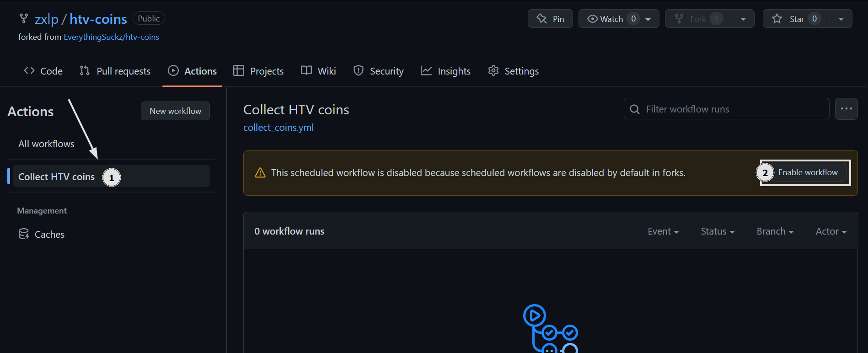Expand the Status filter dropdown

[718, 231]
